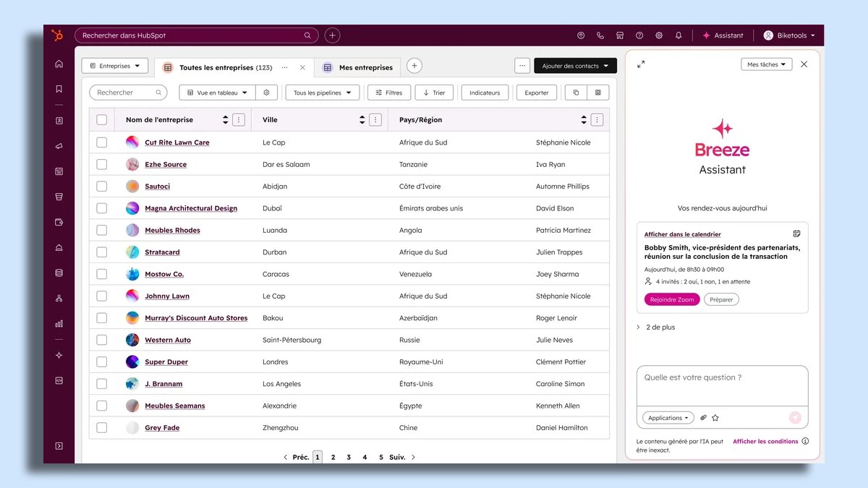Open the Reporting bar chart icon in sidebar
The height and width of the screenshot is (488, 868).
[59, 323]
